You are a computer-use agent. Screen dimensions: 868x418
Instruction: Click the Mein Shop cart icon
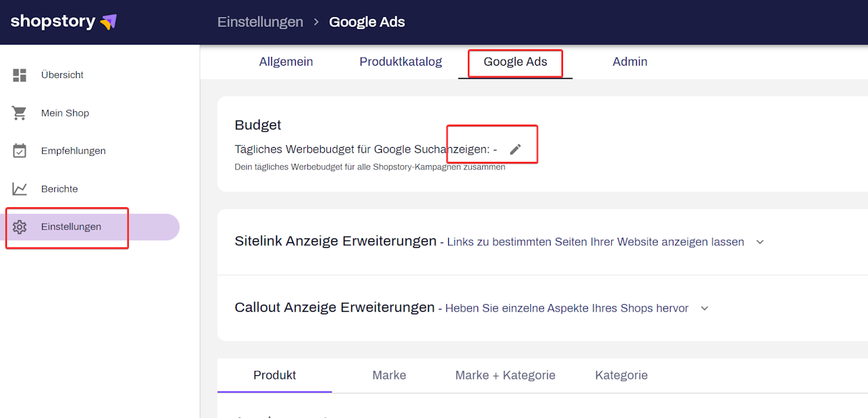pos(20,113)
